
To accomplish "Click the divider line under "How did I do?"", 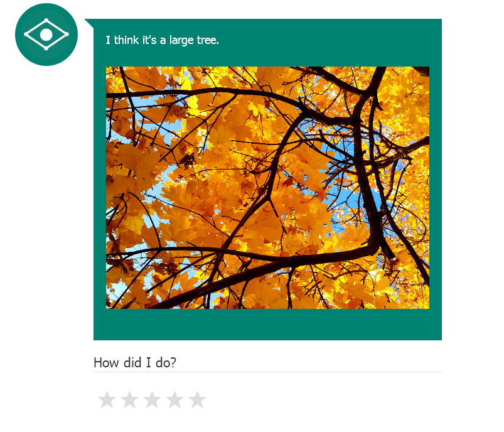I will 267,372.
